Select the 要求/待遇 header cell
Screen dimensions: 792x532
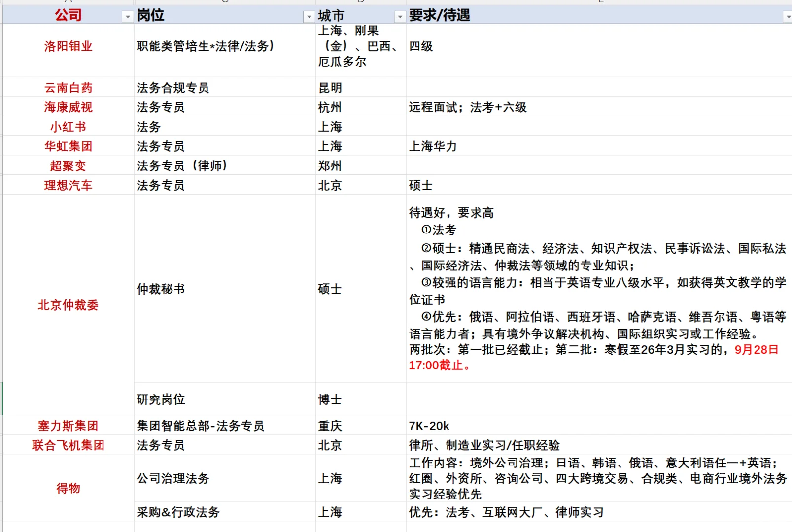pos(599,15)
